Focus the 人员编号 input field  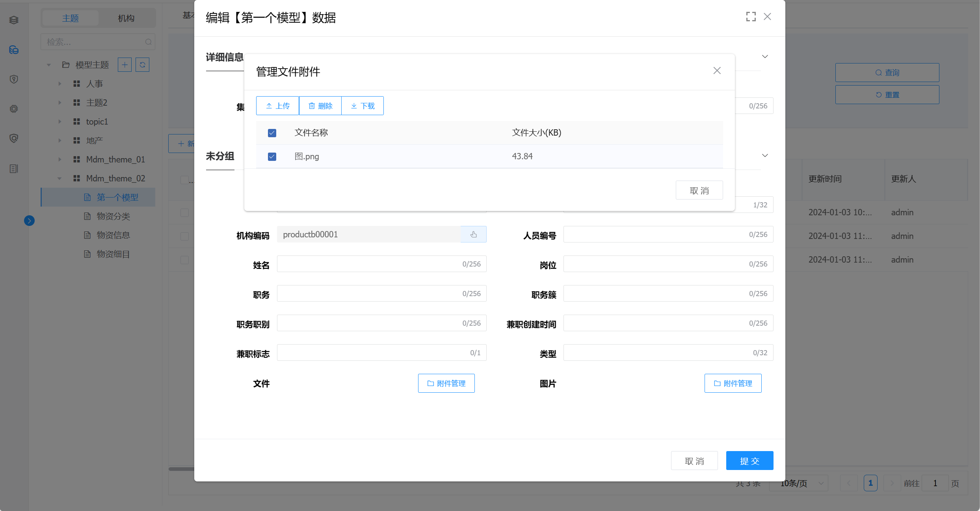tap(668, 234)
